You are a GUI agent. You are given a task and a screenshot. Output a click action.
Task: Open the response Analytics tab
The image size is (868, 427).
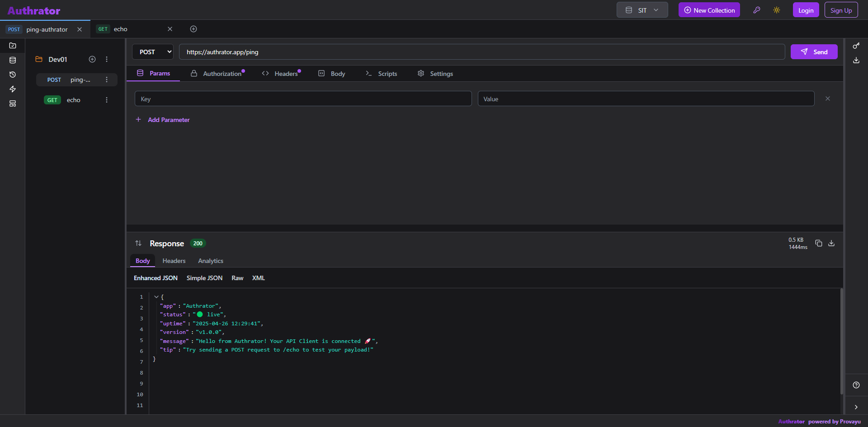[x=211, y=261]
